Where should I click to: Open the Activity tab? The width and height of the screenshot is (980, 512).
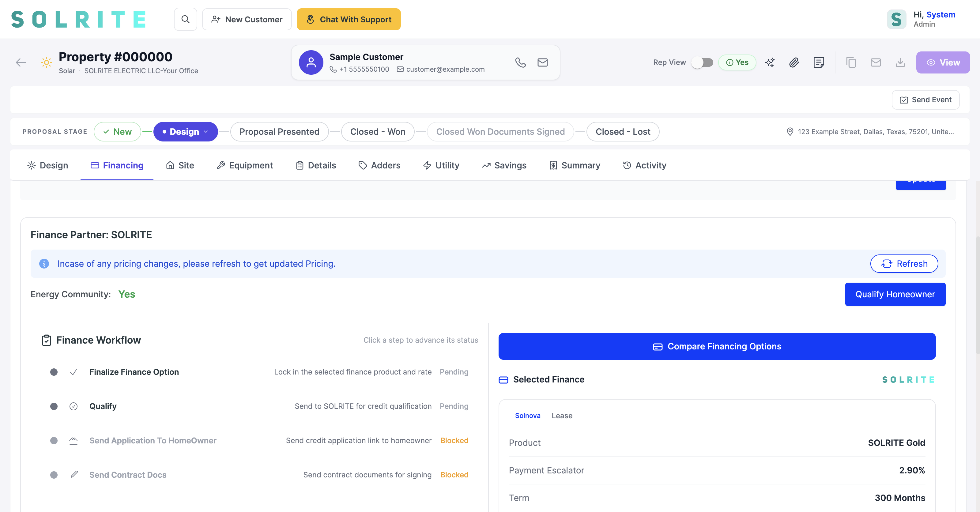[x=644, y=165]
